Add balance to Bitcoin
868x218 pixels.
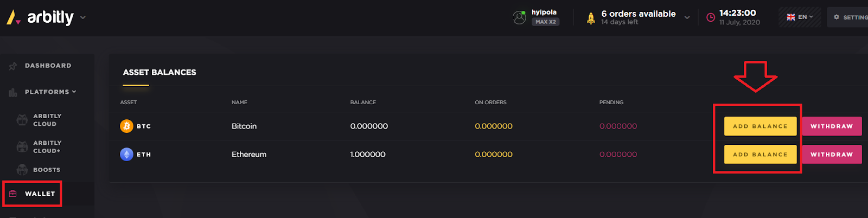pyautogui.click(x=760, y=126)
